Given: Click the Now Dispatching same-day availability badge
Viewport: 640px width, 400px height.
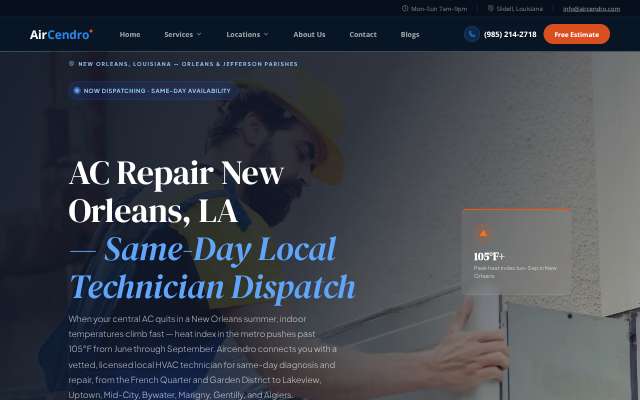Looking at the screenshot, I should 152,91.
